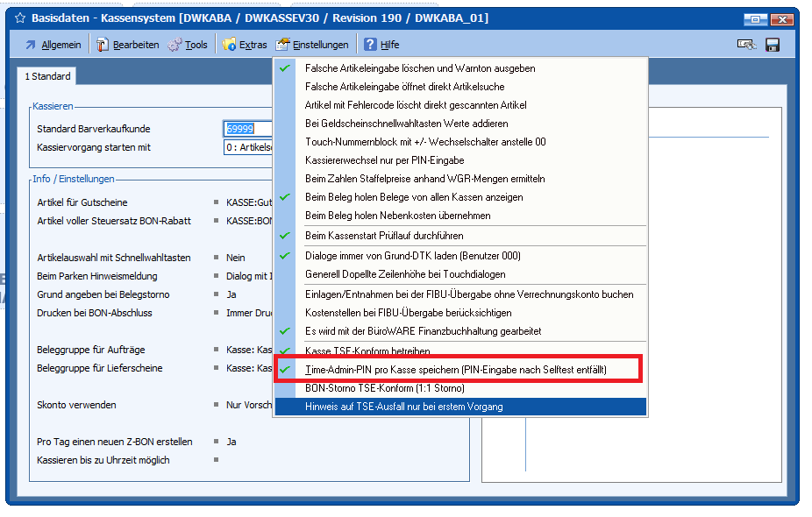Open the Tools menu with gear icon
This screenshot has height=517, width=812.
(x=188, y=45)
